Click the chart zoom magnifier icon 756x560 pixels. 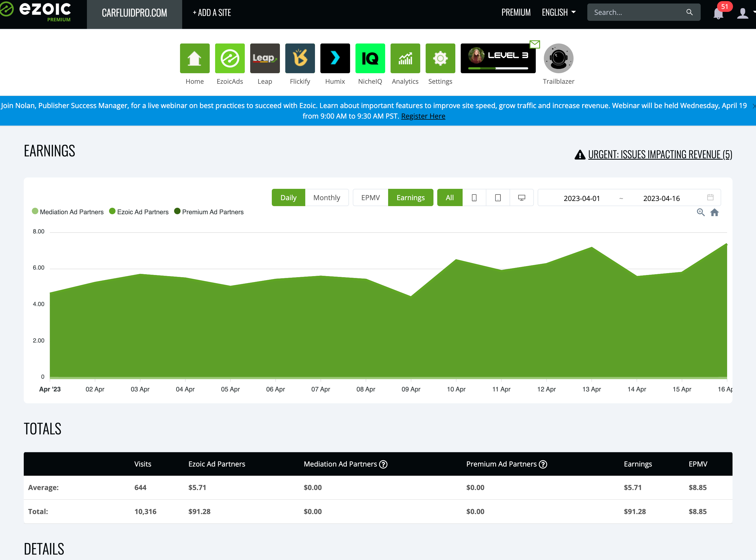[x=700, y=212]
